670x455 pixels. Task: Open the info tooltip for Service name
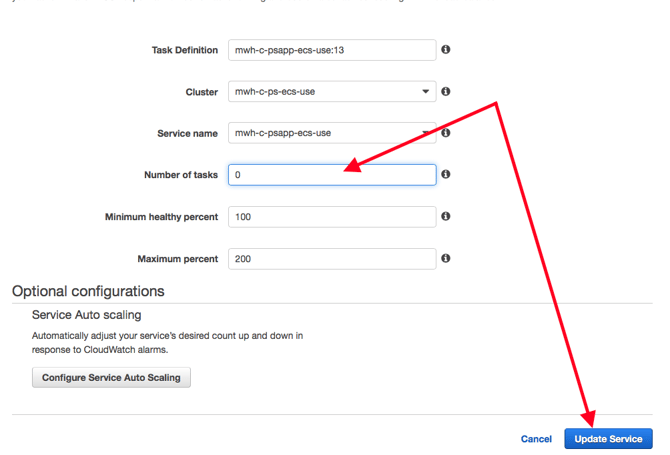coord(446,133)
